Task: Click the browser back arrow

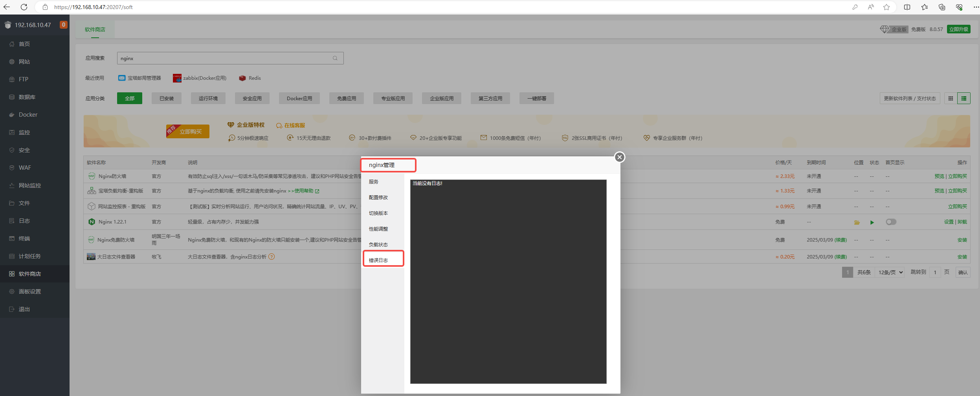Action: click(x=7, y=7)
